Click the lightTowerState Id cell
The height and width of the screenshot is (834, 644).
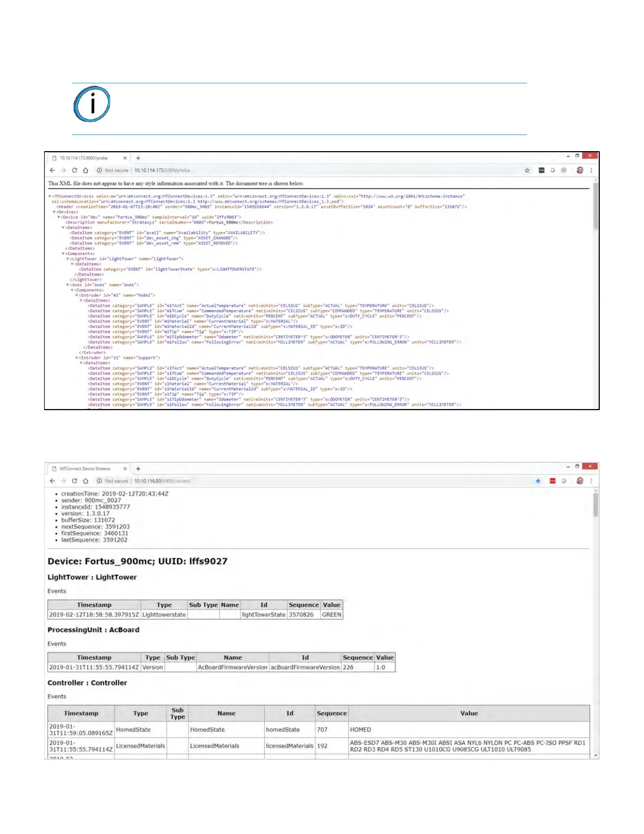tap(264, 615)
